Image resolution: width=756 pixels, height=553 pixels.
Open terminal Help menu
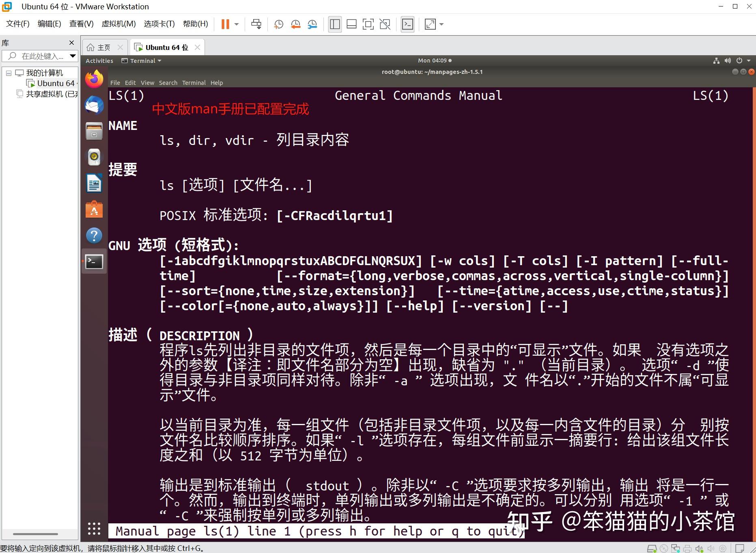click(x=217, y=82)
